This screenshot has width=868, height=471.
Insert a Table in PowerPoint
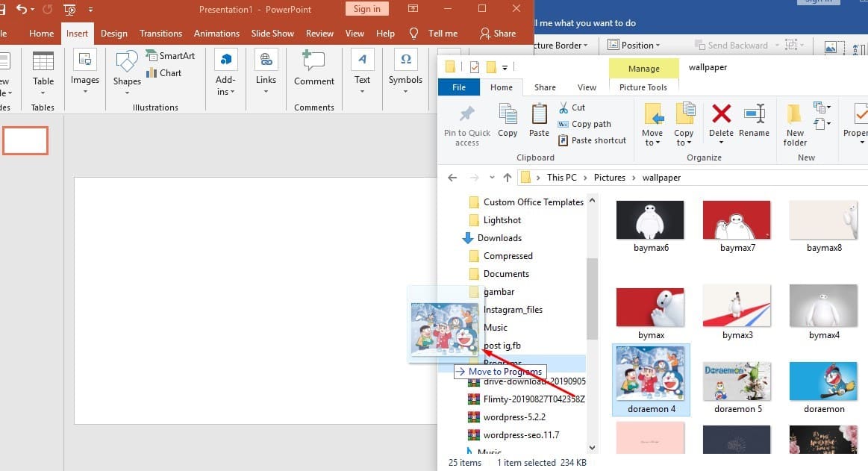[x=43, y=72]
